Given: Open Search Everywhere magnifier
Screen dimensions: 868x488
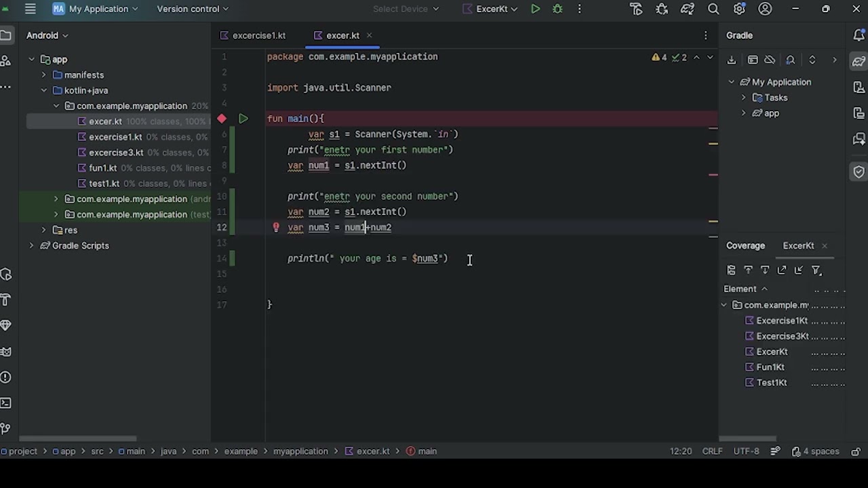Looking at the screenshot, I should 713,9.
